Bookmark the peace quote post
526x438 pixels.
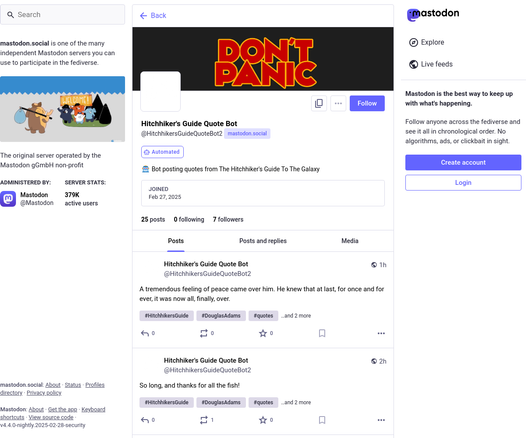click(322, 333)
